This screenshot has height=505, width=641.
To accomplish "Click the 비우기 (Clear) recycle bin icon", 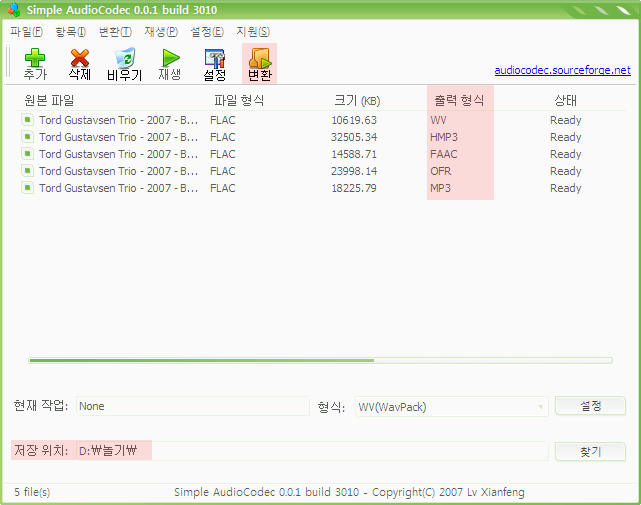I will point(125,58).
